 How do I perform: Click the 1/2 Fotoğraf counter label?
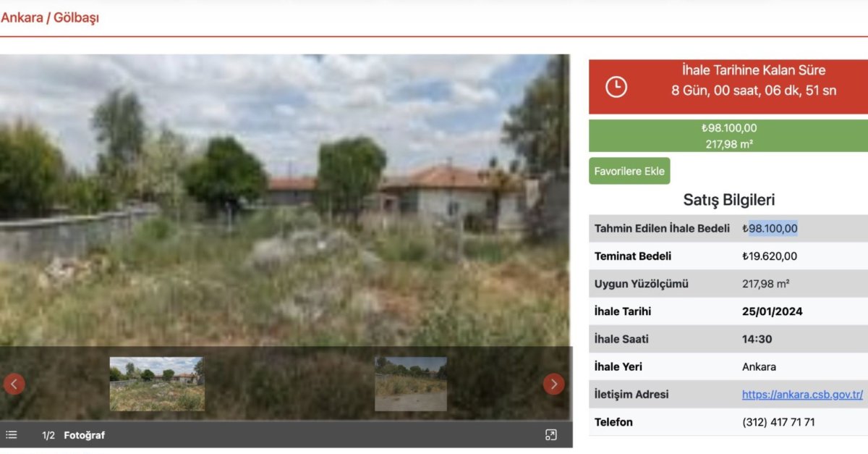73,435
